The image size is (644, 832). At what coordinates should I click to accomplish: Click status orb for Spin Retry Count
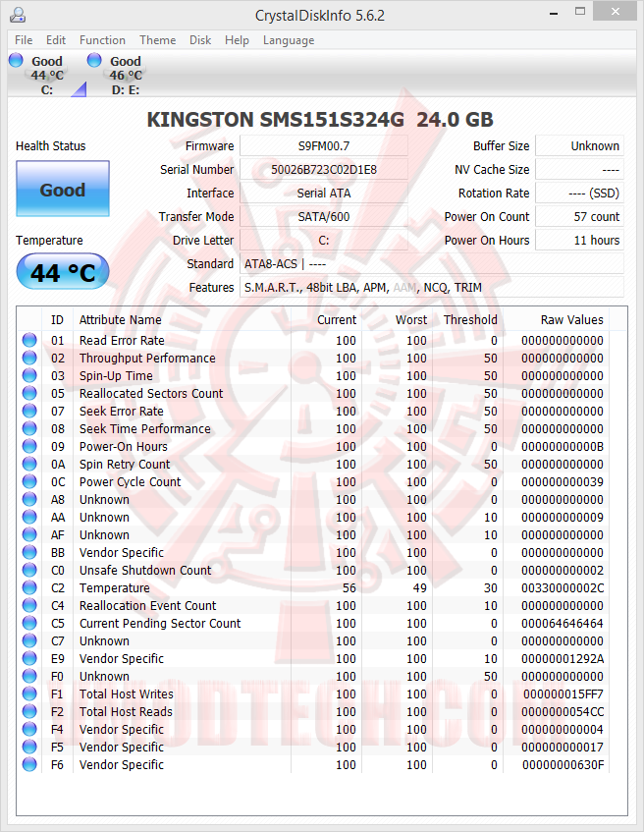pyautogui.click(x=29, y=464)
